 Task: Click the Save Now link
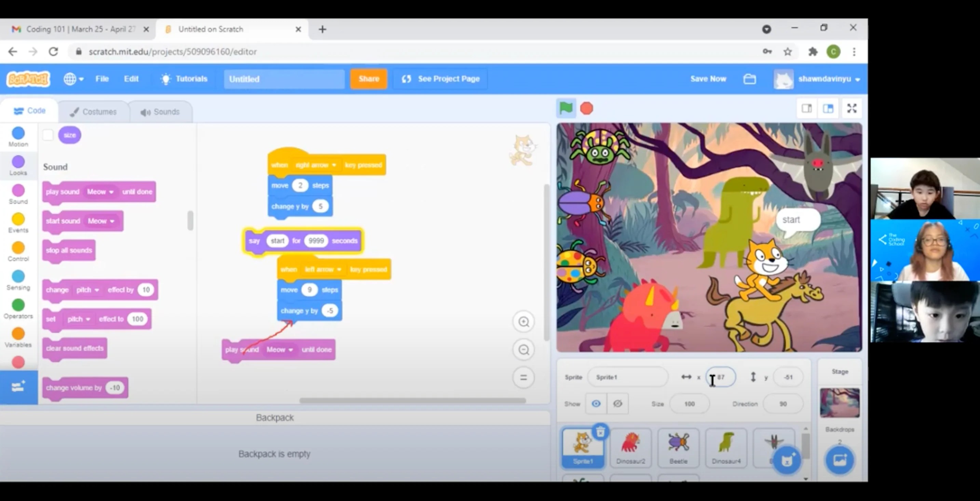pos(708,79)
